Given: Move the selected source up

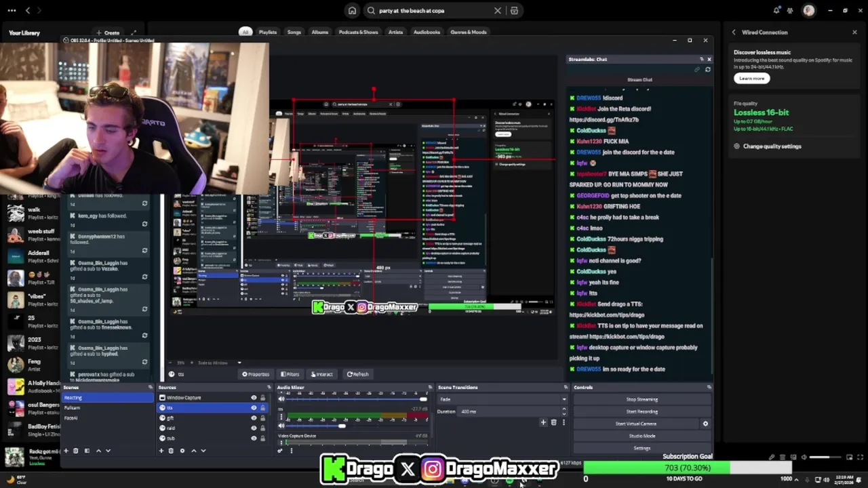Looking at the screenshot, I should click(193, 451).
